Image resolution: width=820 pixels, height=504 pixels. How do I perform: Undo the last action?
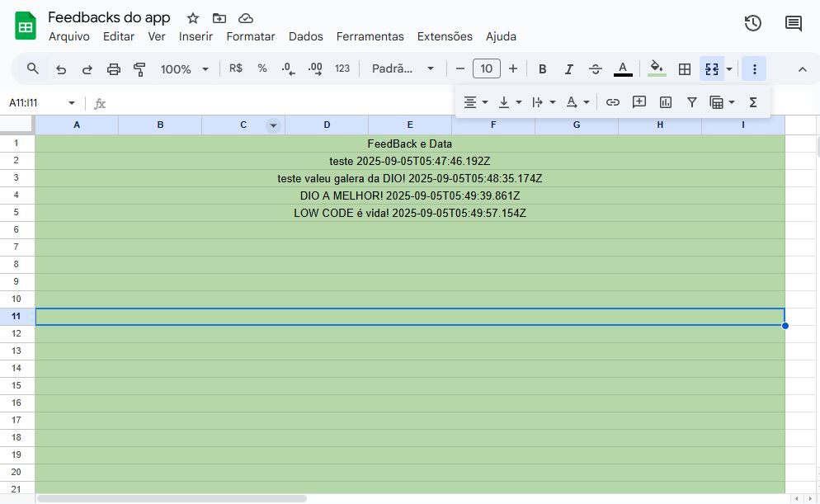pos(61,69)
